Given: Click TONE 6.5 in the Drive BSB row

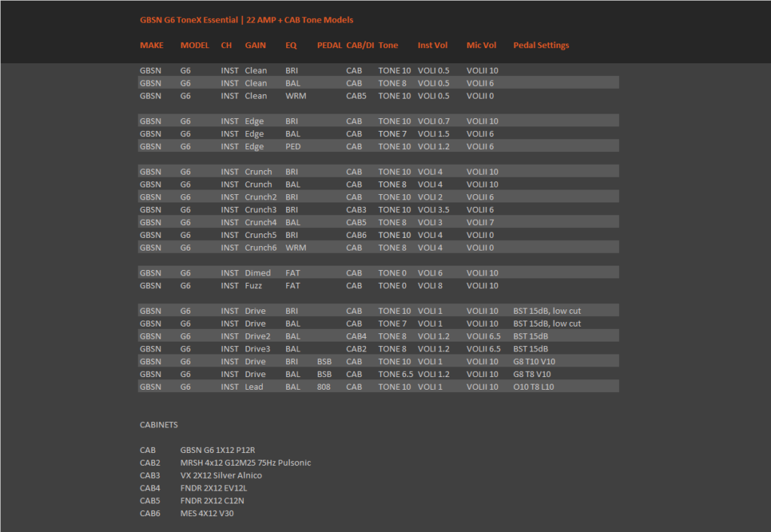Looking at the screenshot, I should 396,374.
